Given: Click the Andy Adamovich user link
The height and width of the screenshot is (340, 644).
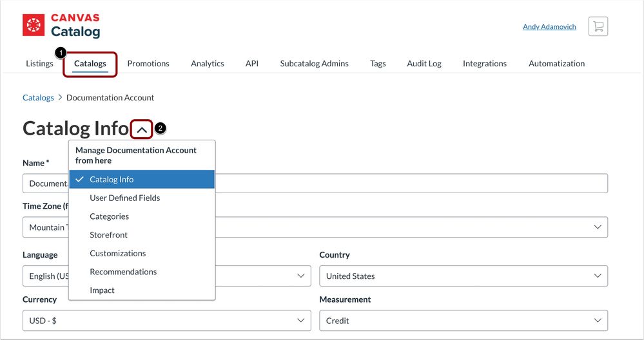Looking at the screenshot, I should click(549, 26).
